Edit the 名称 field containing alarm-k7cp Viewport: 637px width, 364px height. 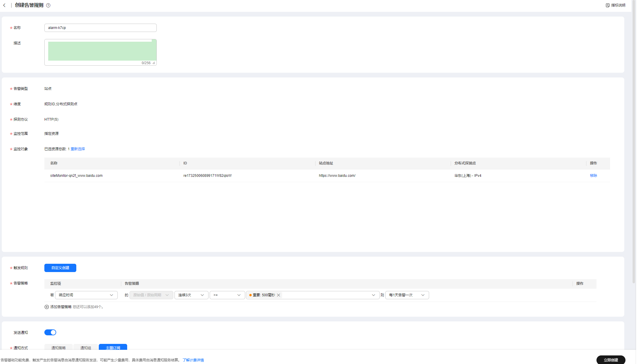101,28
